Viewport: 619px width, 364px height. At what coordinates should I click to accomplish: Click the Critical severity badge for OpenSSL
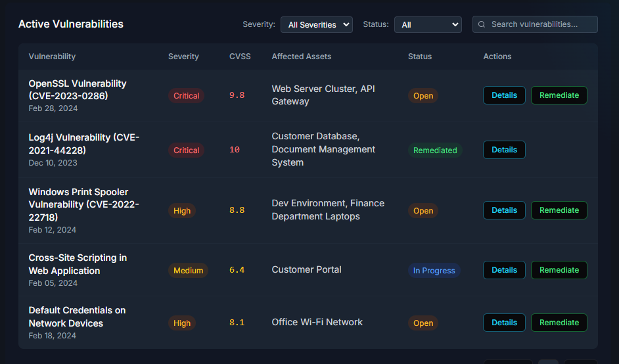point(186,96)
